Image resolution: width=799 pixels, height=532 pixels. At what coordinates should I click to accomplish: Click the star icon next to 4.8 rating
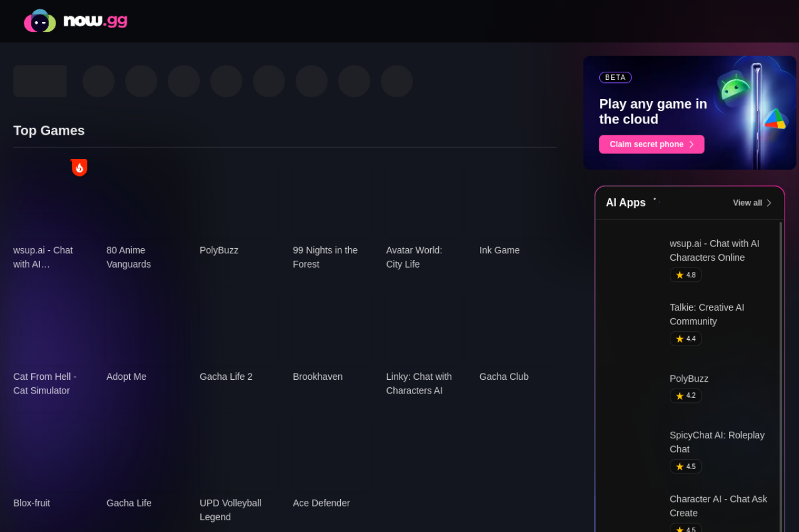(680, 275)
